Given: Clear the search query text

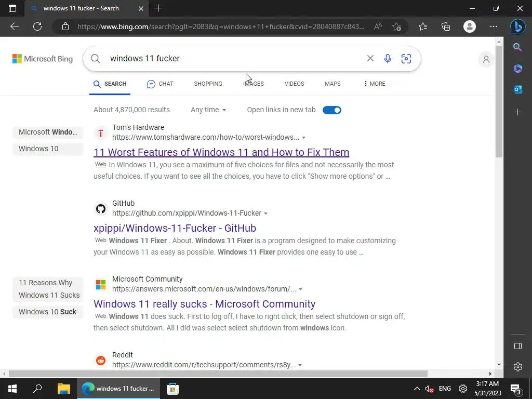Looking at the screenshot, I should click(x=370, y=58).
